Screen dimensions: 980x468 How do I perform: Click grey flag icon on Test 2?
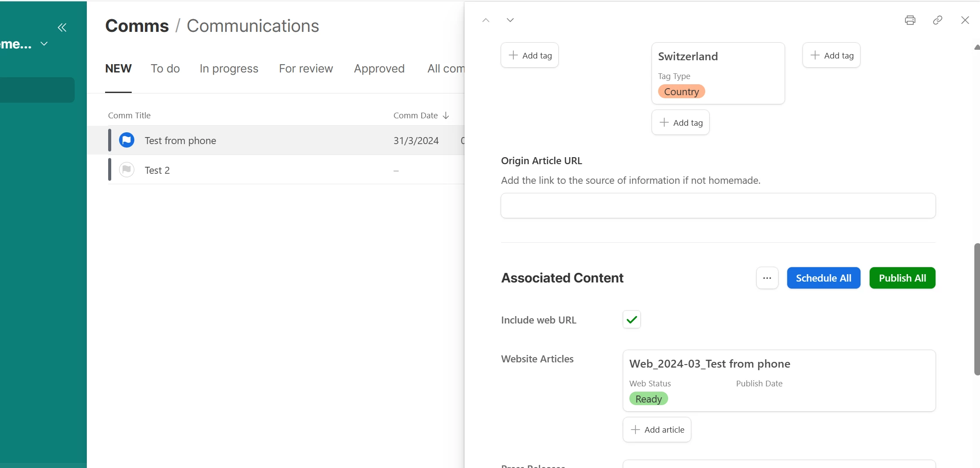126,169
